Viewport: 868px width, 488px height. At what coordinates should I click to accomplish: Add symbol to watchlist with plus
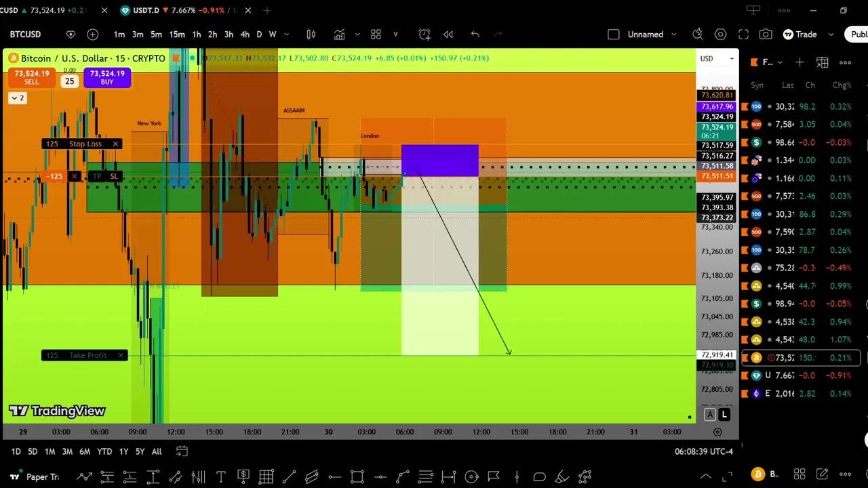point(800,62)
